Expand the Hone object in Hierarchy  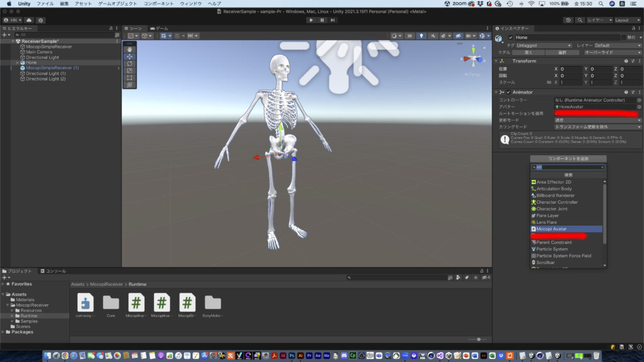17,63
